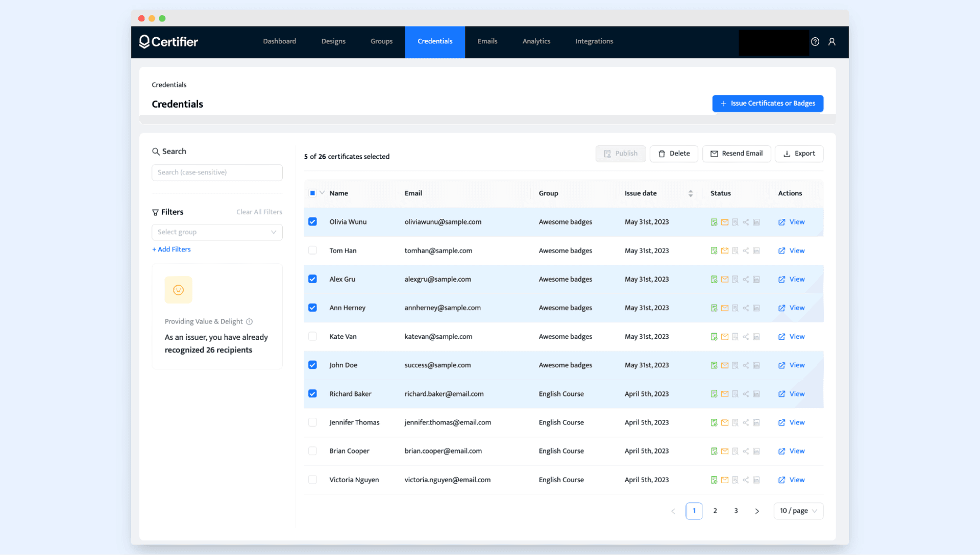Open the Select group filter dropdown

pyautogui.click(x=217, y=232)
